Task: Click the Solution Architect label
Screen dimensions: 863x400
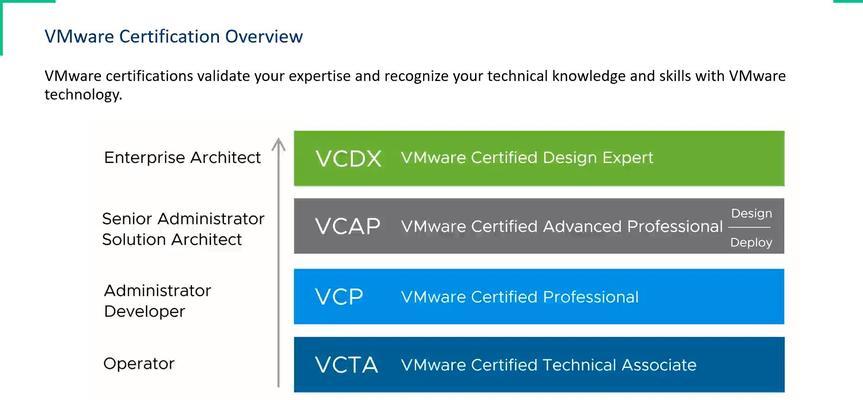Action: coord(172,240)
